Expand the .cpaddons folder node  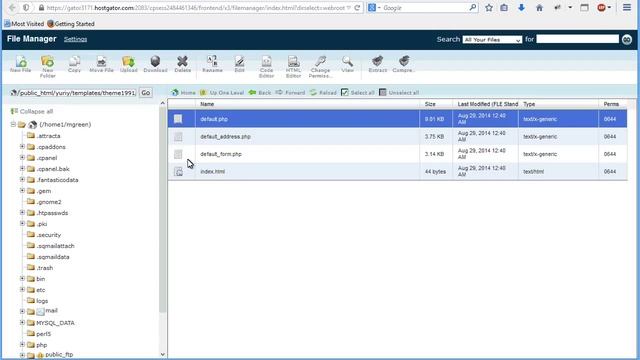coord(22,147)
